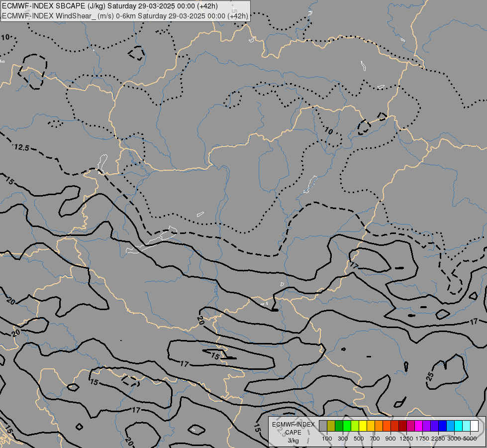Select the olive swatch in CAPE legend
This screenshot has height=448, width=487.
click(331, 426)
